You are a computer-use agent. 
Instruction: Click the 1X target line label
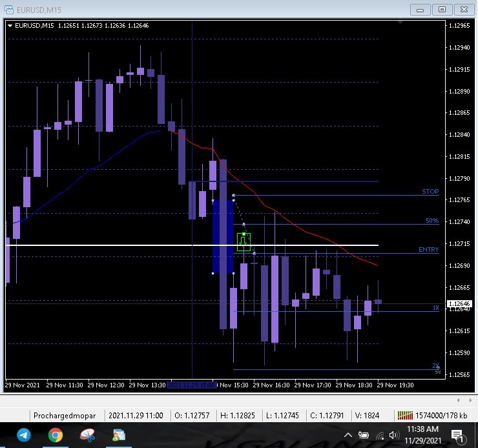point(436,308)
